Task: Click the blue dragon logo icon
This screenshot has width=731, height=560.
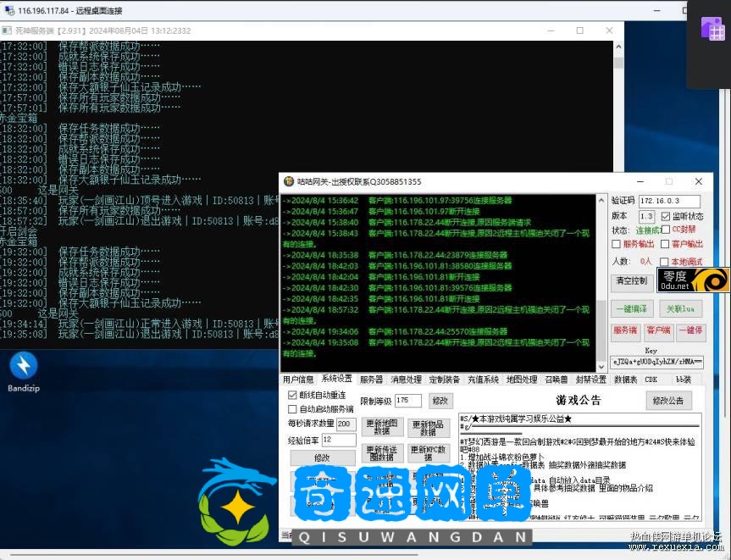Action: point(237,500)
